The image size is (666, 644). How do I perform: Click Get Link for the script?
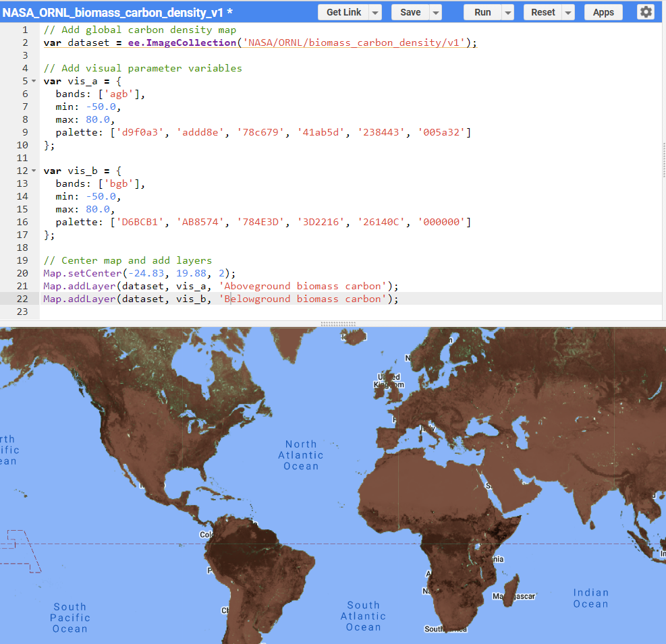[x=344, y=11]
